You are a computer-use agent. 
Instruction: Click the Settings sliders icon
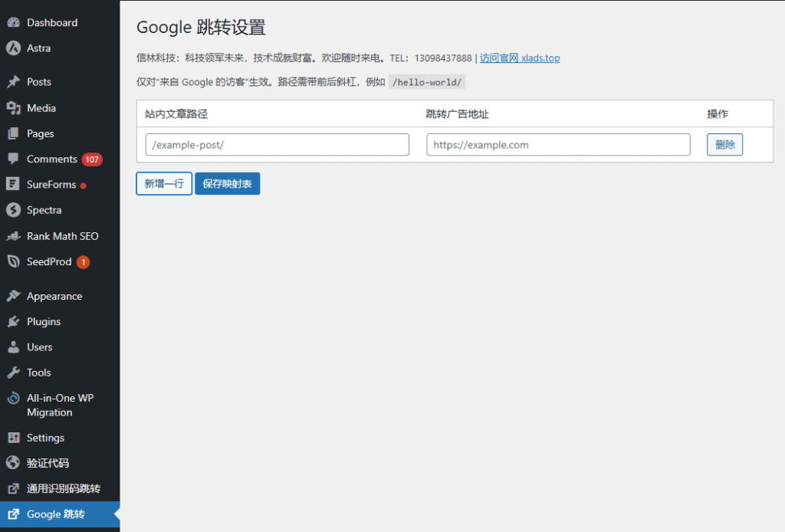(x=14, y=438)
